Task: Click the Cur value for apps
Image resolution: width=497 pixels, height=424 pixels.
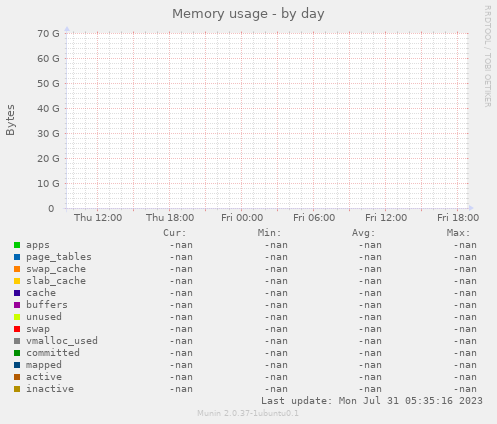Action: 181,245
